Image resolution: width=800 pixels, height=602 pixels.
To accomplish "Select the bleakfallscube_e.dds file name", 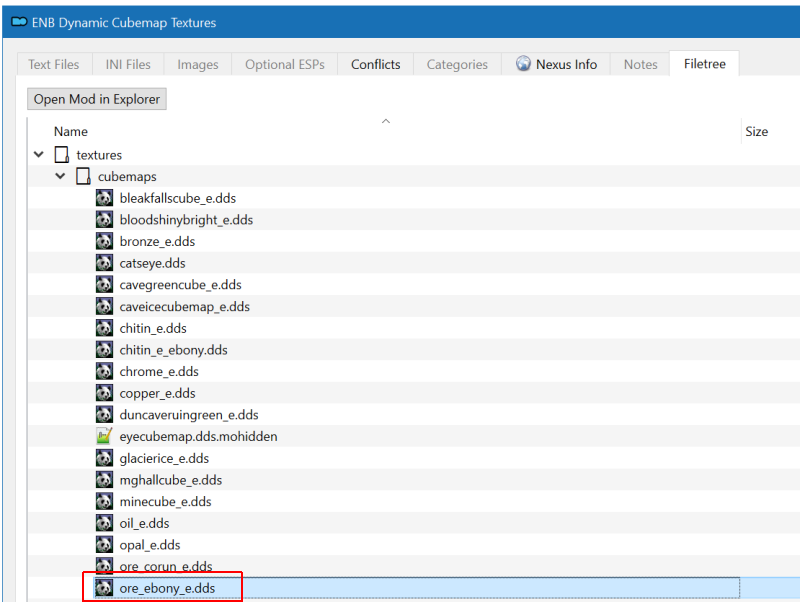I will tap(178, 198).
